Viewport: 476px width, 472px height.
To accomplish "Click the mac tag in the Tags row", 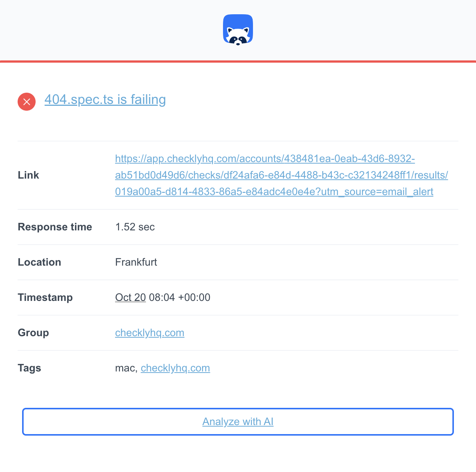I will tap(124, 368).
